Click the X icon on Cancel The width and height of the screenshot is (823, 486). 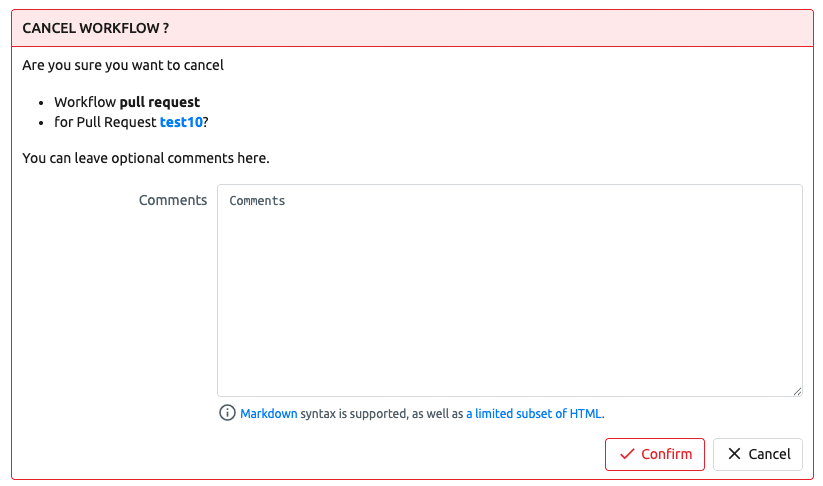point(735,454)
